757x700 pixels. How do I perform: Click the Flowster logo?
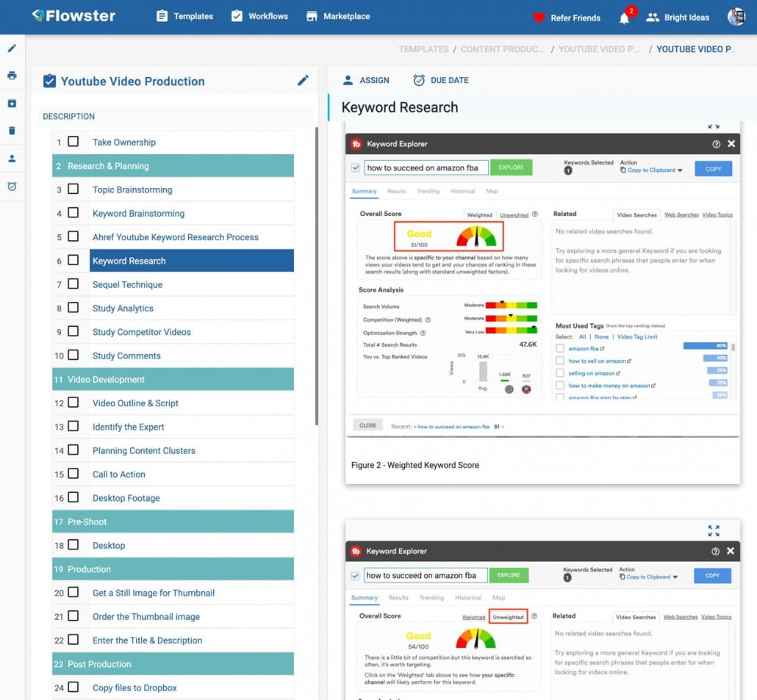pos(74,16)
